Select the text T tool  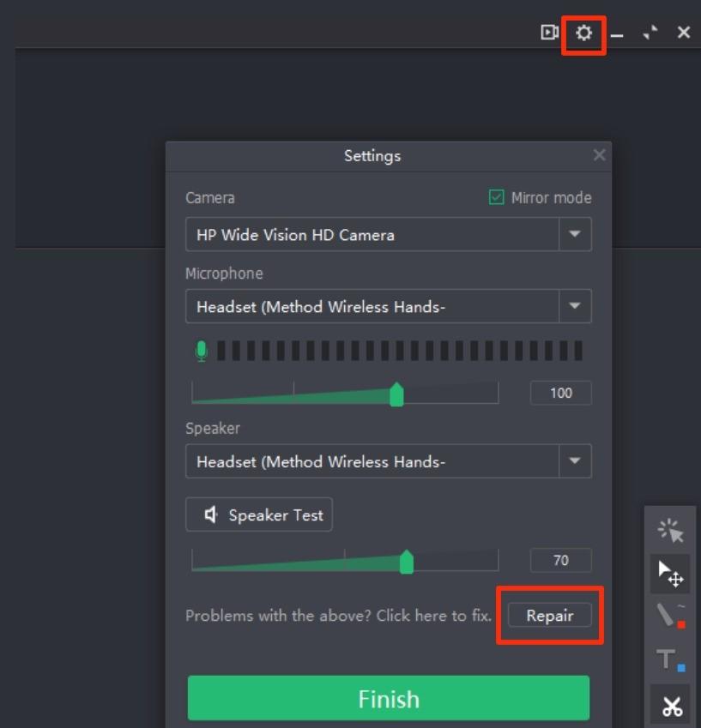point(670,659)
